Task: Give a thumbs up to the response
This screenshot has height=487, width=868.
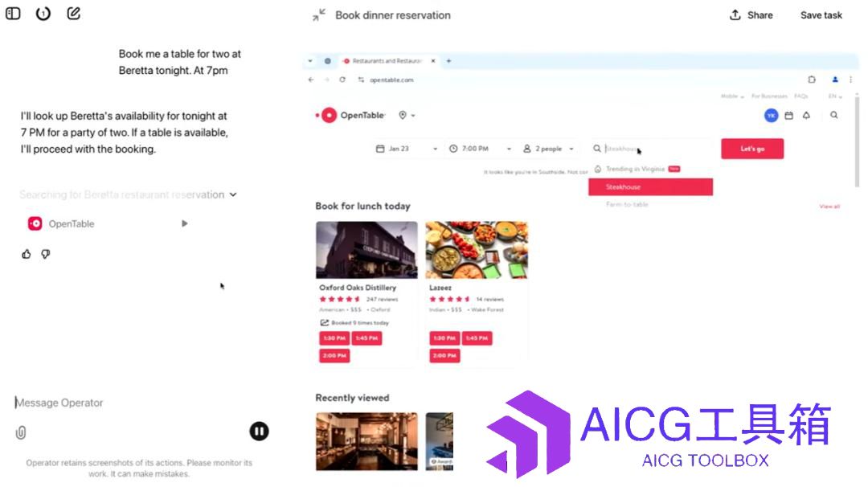Action: 26,254
